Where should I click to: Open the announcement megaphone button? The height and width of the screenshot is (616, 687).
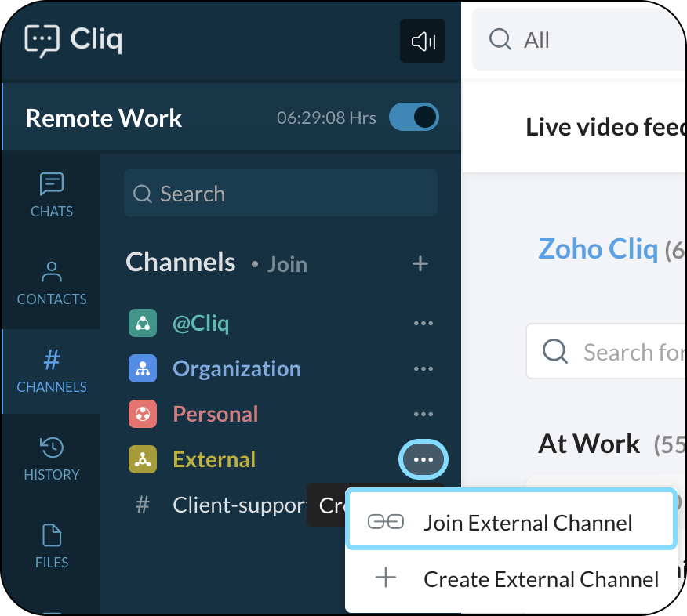tap(423, 41)
